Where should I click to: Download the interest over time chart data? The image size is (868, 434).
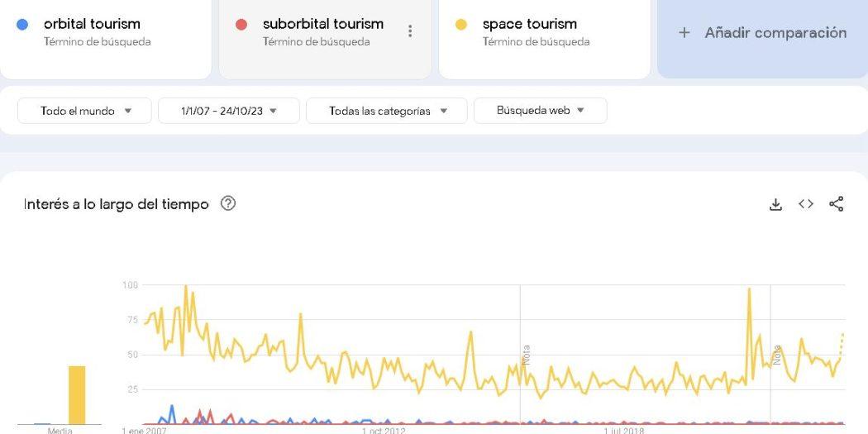[775, 204]
